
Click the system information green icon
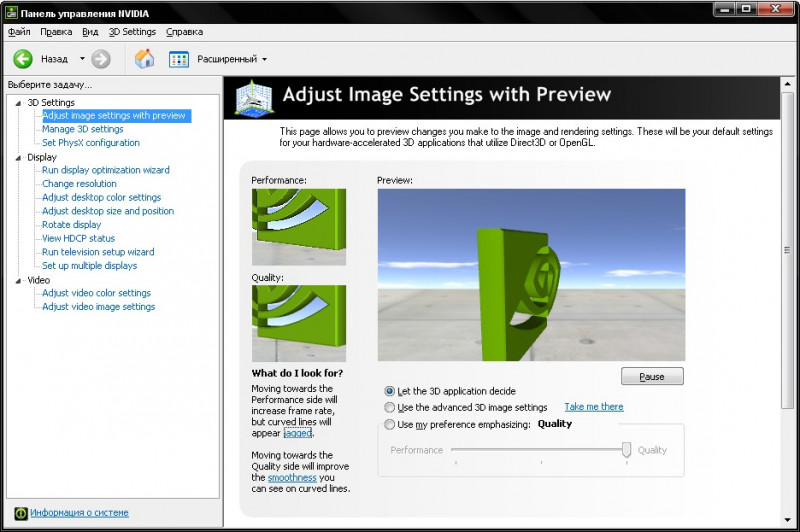20,513
